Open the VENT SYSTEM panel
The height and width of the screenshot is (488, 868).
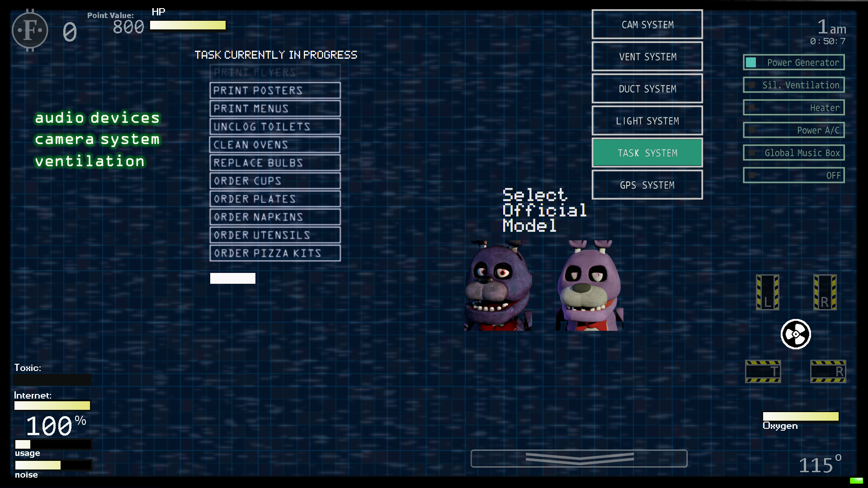(x=647, y=56)
